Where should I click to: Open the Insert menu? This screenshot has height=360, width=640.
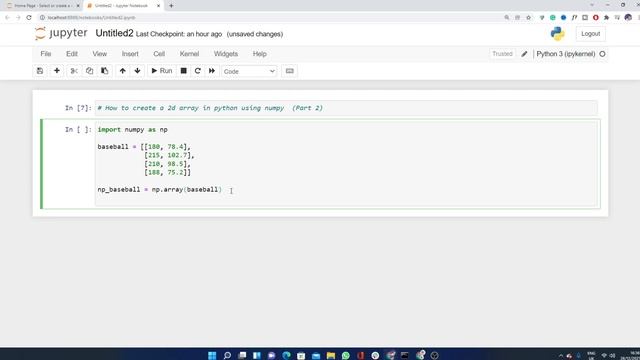click(x=130, y=54)
